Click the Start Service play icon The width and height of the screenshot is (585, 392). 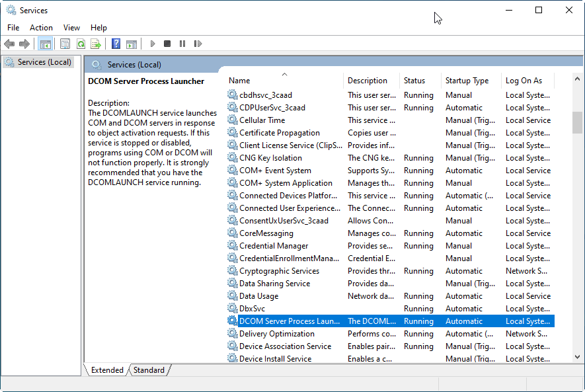[x=153, y=44]
